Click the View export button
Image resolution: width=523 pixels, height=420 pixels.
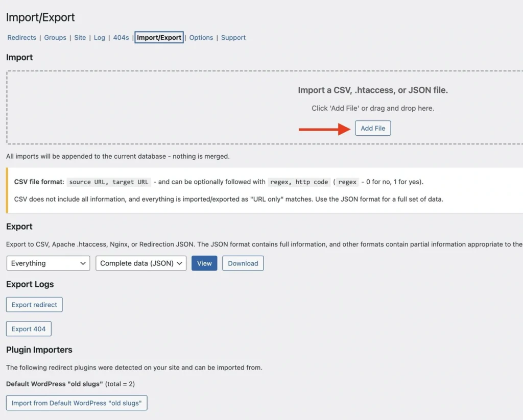click(x=204, y=263)
